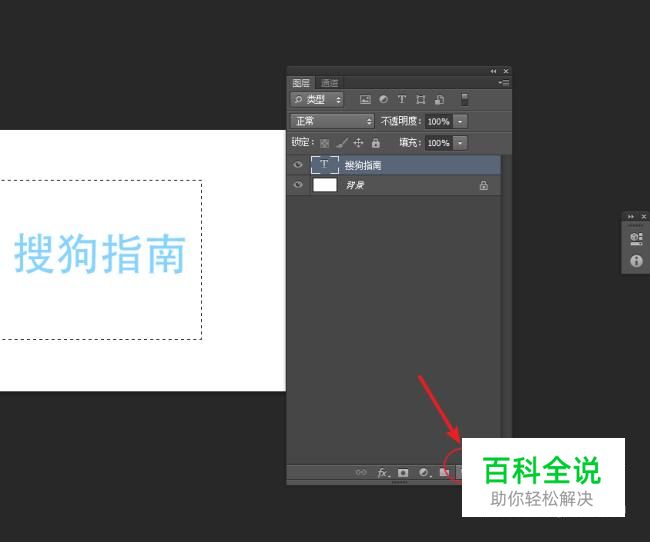Toggle lock all padlock icon
Screen dimensions: 650x542
point(376,143)
